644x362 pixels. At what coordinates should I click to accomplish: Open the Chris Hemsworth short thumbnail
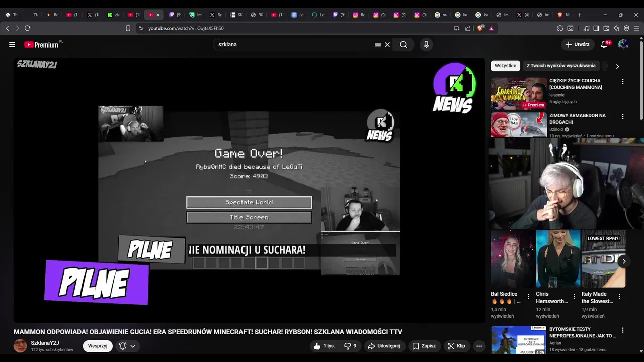click(558, 258)
